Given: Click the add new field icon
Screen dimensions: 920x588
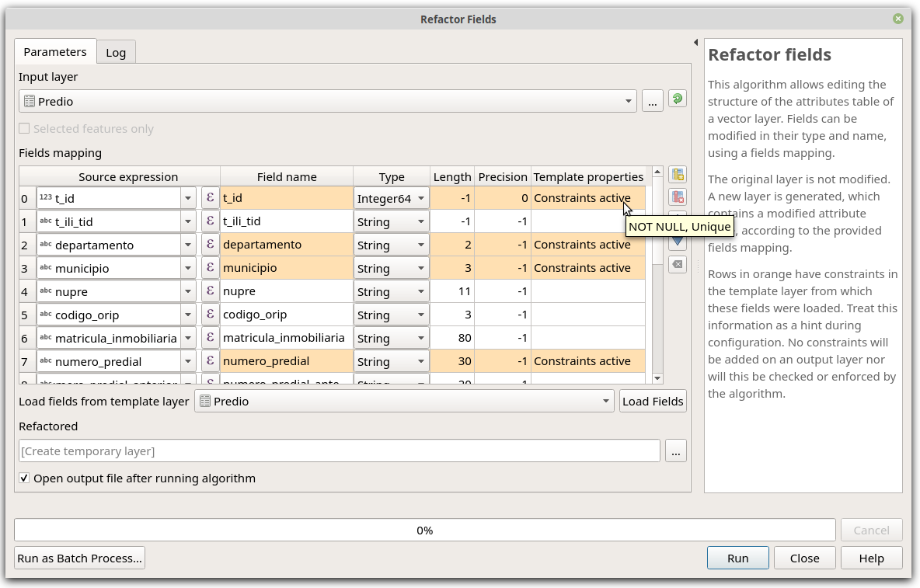Looking at the screenshot, I should point(678,175).
